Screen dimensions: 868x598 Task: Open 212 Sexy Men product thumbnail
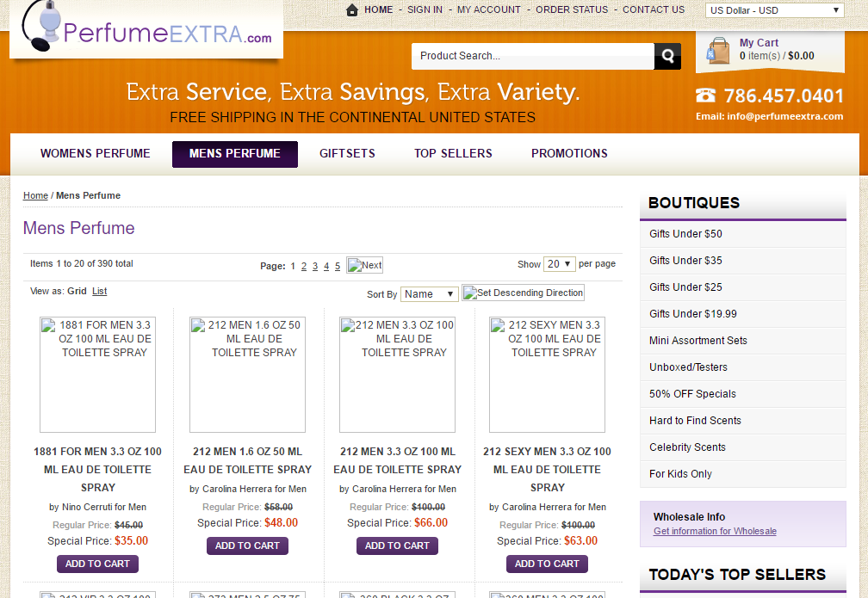tap(547, 374)
